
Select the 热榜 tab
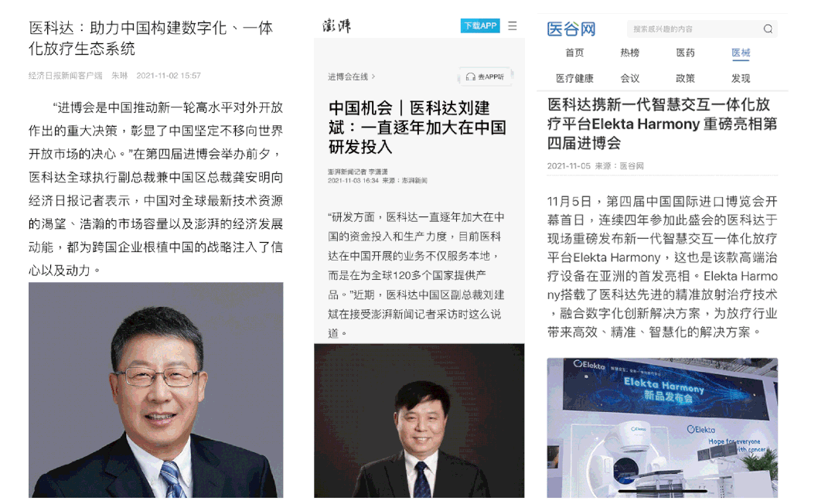(x=629, y=53)
